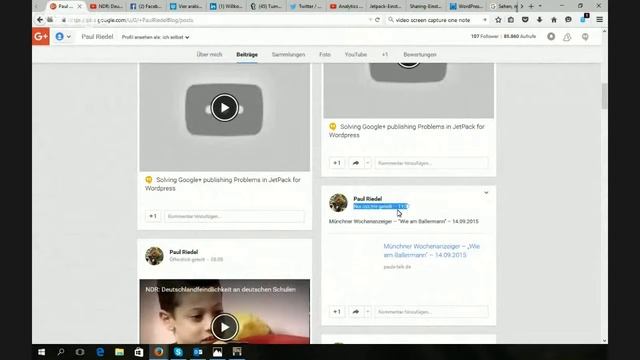
Task: Add comment on right-column JetPack post
Action: pos(431,163)
